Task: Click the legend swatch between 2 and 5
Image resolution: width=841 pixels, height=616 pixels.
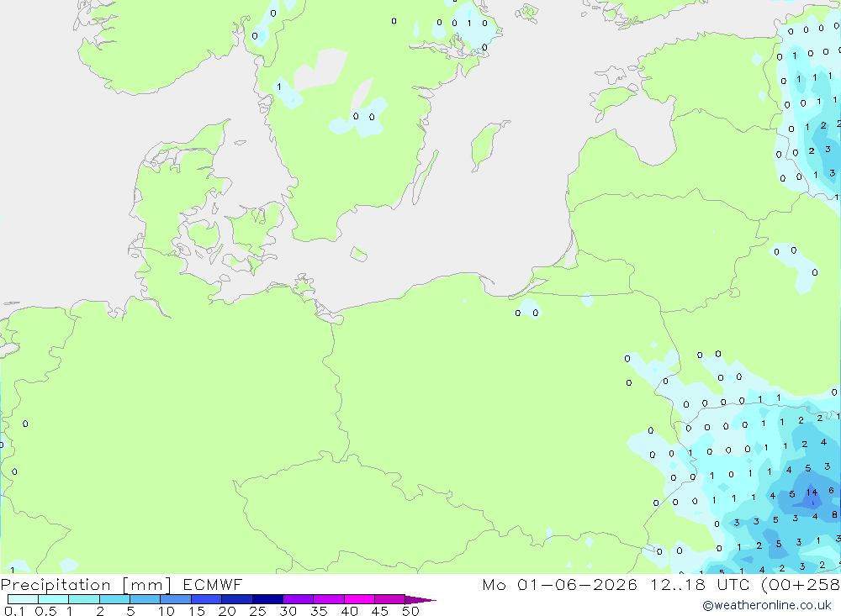Action: click(114, 599)
